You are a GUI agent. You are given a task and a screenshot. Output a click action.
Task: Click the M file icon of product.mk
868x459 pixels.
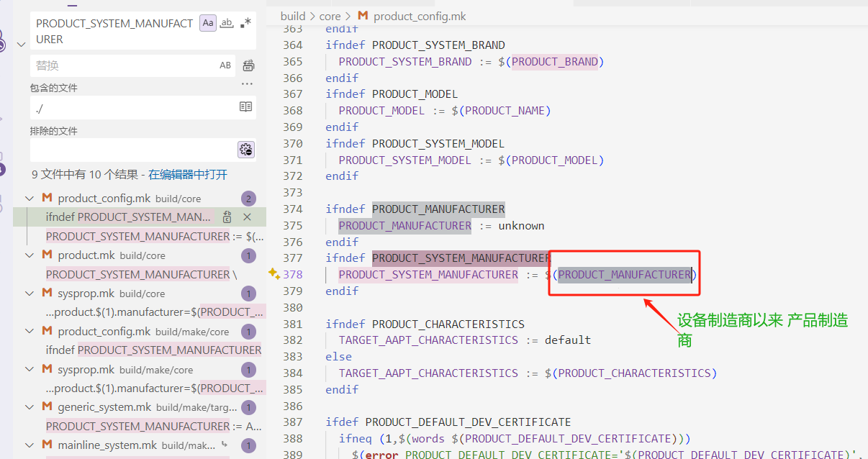(47, 255)
